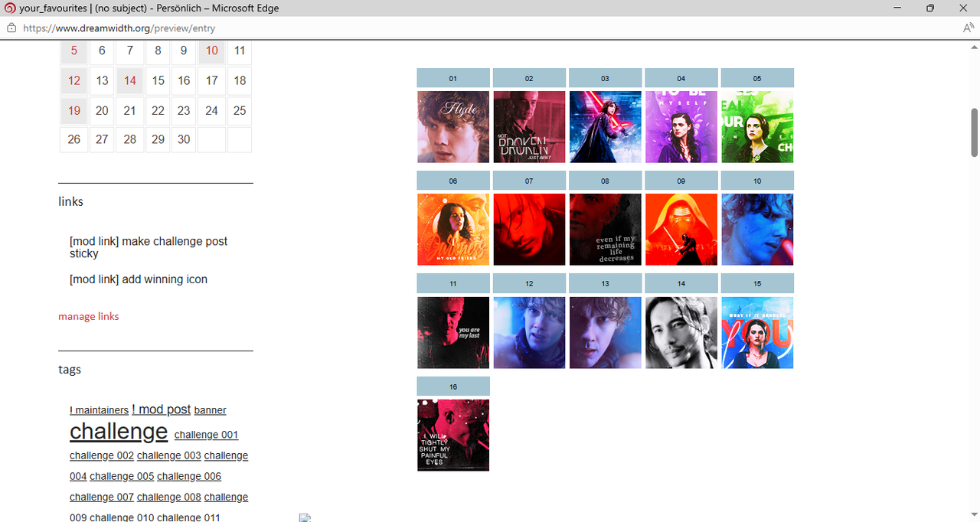The height and width of the screenshot is (522, 980).
Task: Open icon thumbnail 02 Not Broken
Action: 529,127
